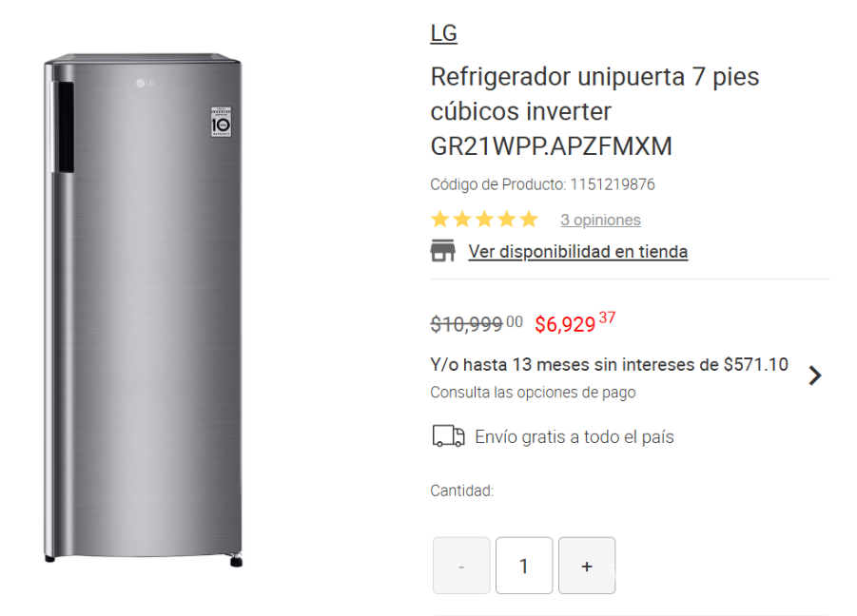Click 'Ver disponibilidad en tienda'

coord(577,251)
